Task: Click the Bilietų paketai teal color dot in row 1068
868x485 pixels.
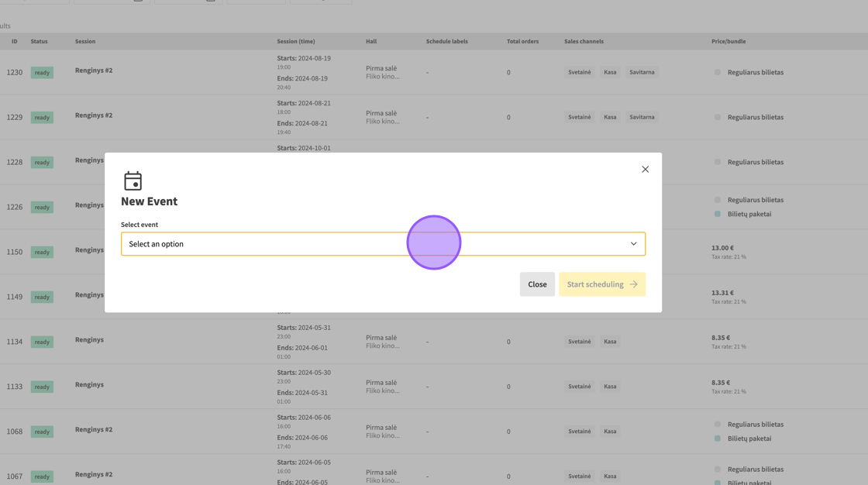Action: click(718, 439)
